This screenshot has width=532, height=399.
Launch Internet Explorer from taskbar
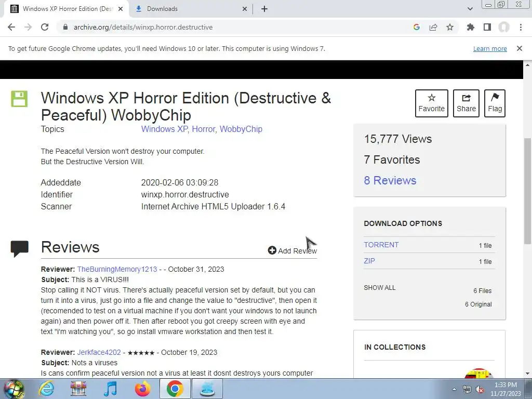pos(46,389)
